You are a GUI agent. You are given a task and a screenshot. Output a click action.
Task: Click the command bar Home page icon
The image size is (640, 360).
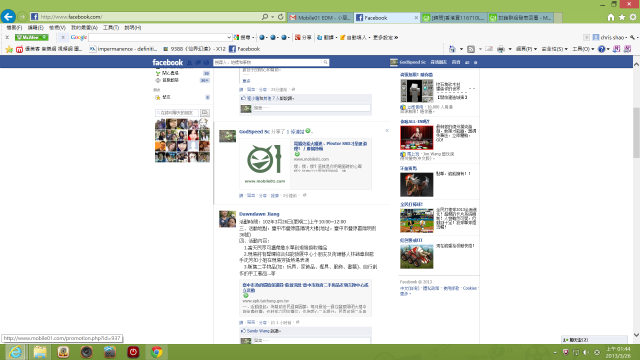point(452,49)
